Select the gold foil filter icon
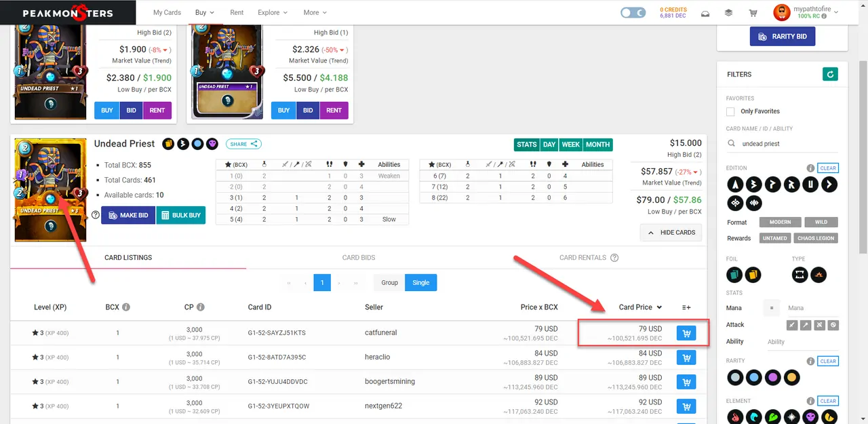 753,275
